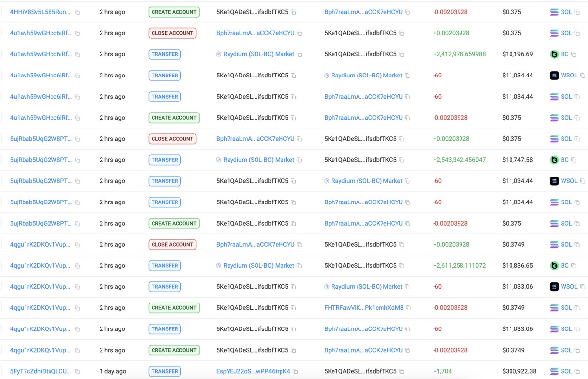Copy BC token in the +2,412,978.659988 row
588x379 pixels.
click(573, 55)
